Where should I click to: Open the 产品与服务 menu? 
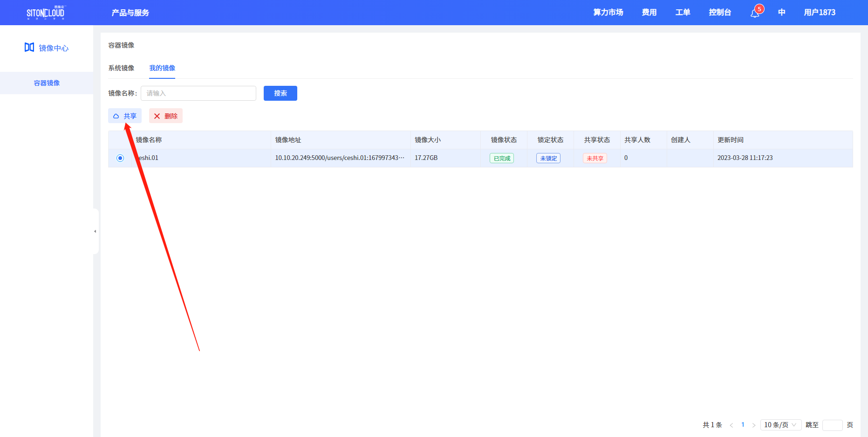click(x=130, y=13)
